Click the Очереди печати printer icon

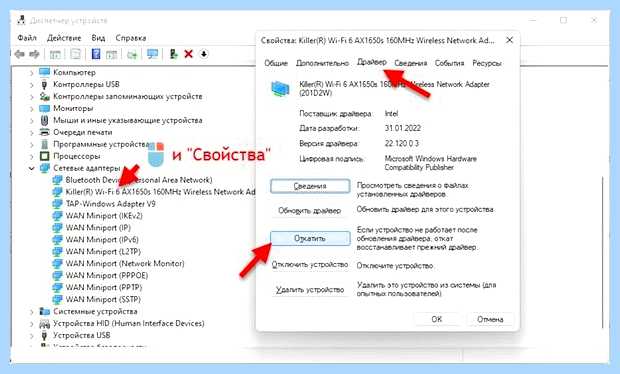(x=45, y=132)
